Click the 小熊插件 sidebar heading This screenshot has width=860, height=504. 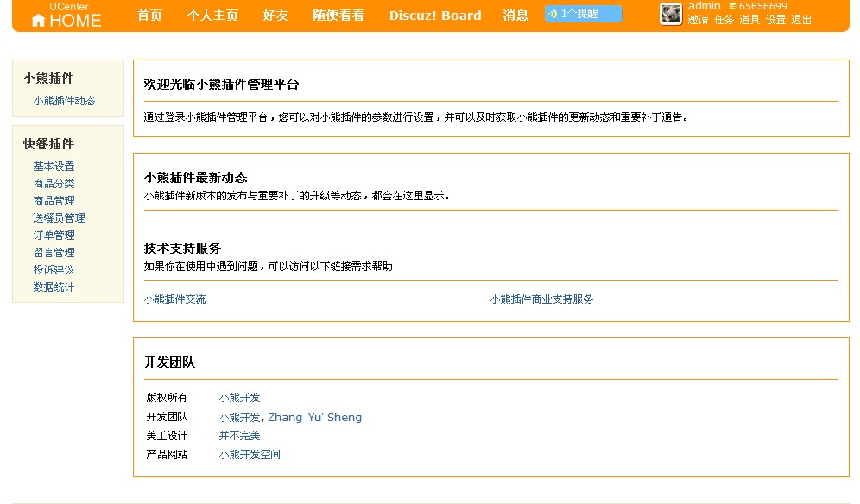pos(48,79)
